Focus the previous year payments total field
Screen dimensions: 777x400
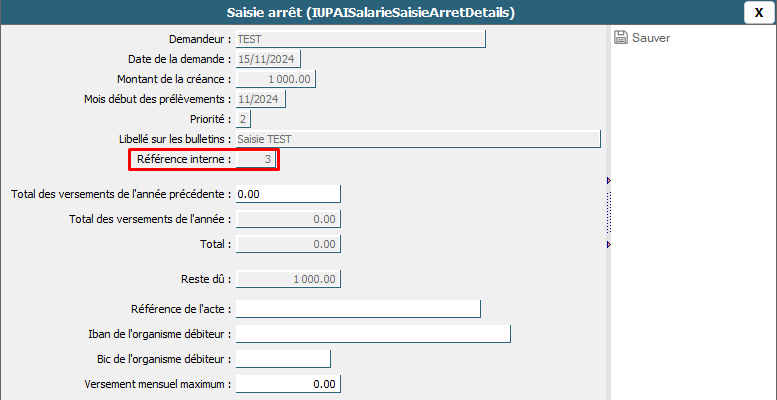(288, 193)
